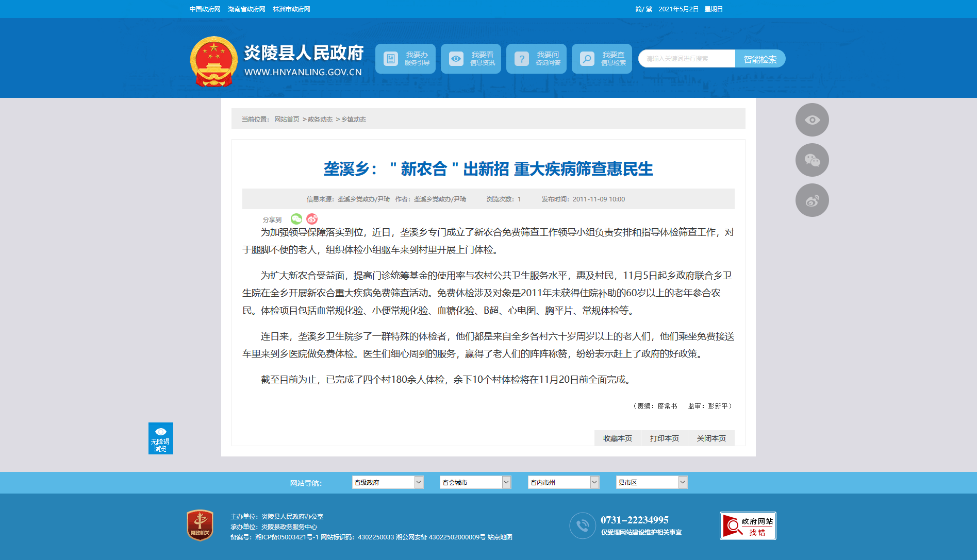This screenshot has width=977, height=560.
Task: Switch to Traditional Chinese via 繁 link
Action: (649, 9)
